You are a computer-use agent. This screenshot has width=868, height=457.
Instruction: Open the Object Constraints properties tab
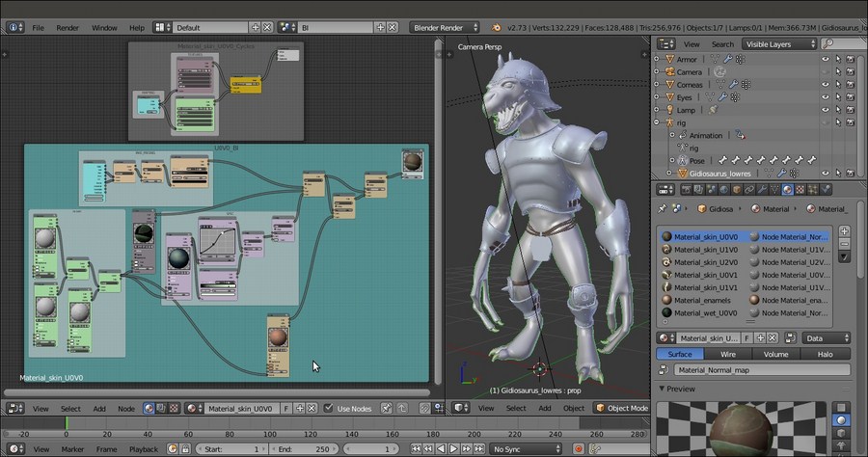pos(749,190)
